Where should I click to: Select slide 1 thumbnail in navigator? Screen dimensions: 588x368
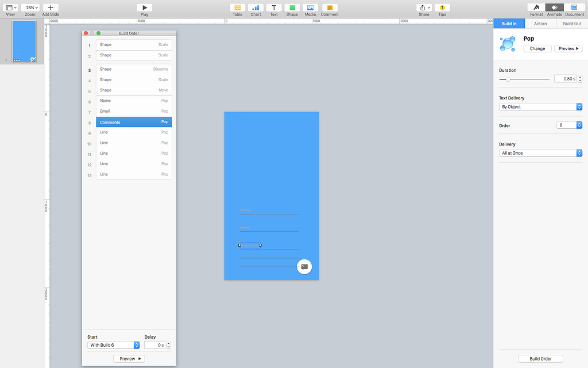tap(24, 41)
